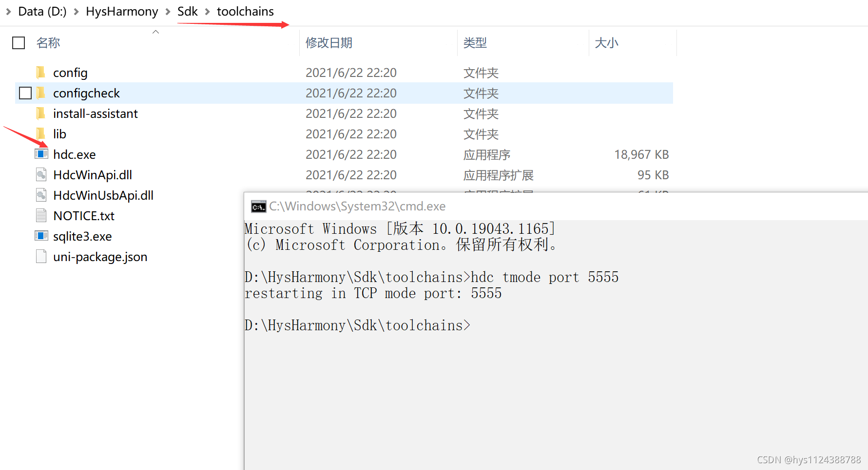Click the config folder icon
Image resolution: width=868 pixels, height=470 pixels.
click(41, 73)
